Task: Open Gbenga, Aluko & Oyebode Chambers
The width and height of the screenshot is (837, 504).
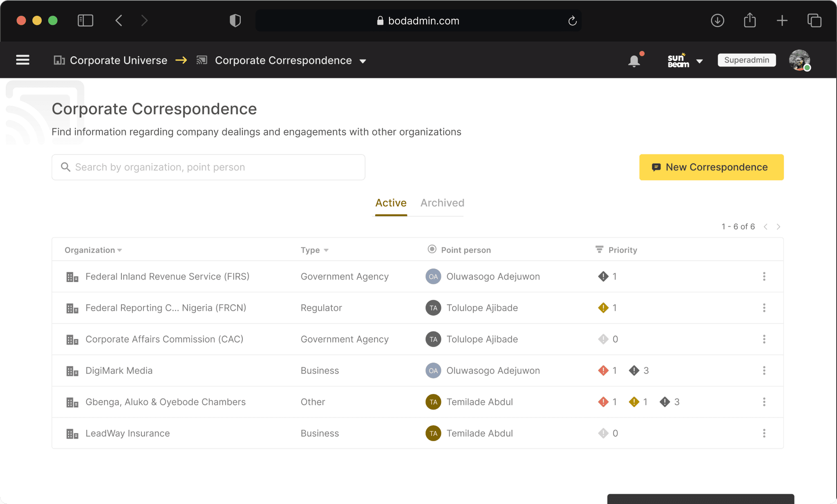Action: pos(166,402)
